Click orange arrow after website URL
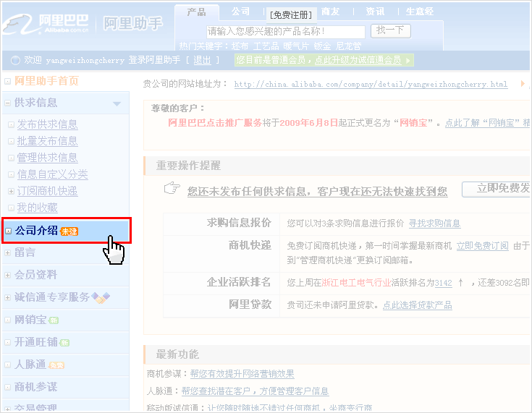532x413 pixels. point(523,83)
